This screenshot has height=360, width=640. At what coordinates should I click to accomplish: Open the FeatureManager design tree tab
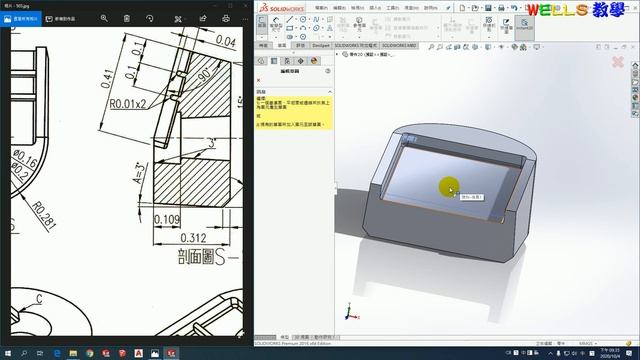[x=262, y=61]
